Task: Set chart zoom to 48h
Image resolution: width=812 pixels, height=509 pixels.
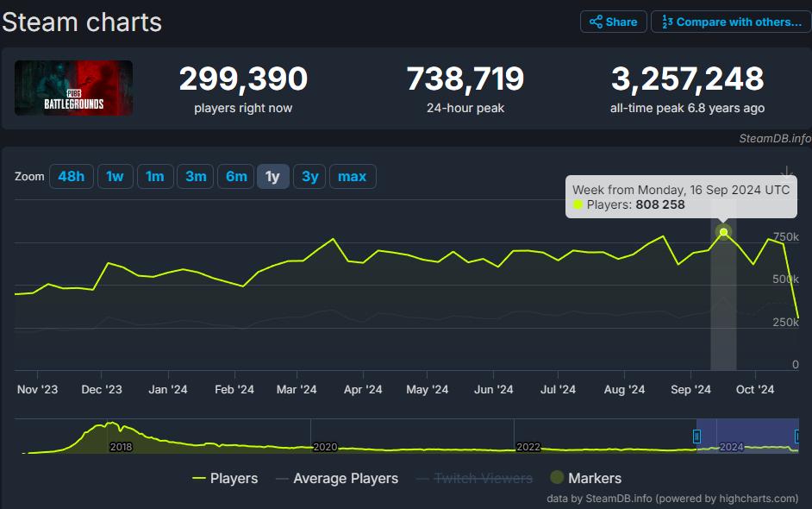Action: click(x=72, y=177)
